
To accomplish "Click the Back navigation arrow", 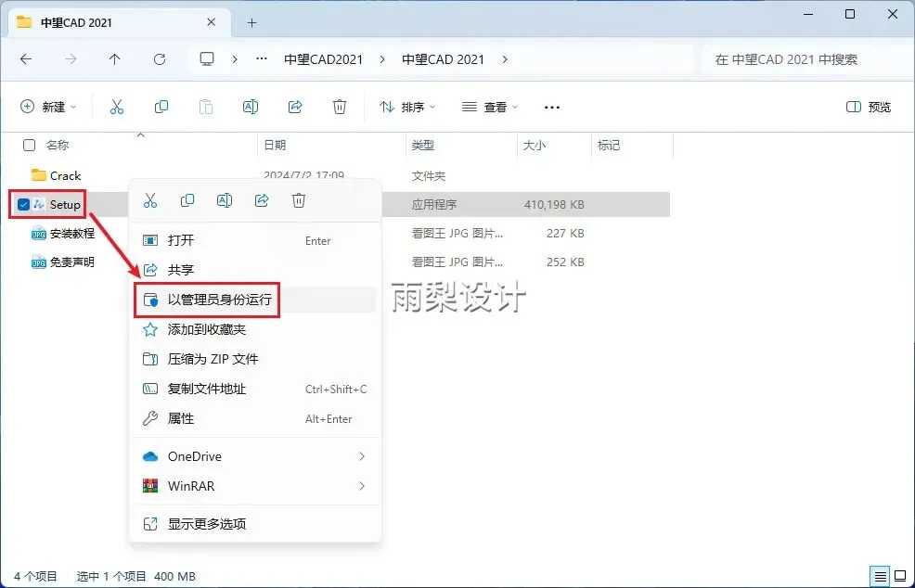I will coord(26,59).
